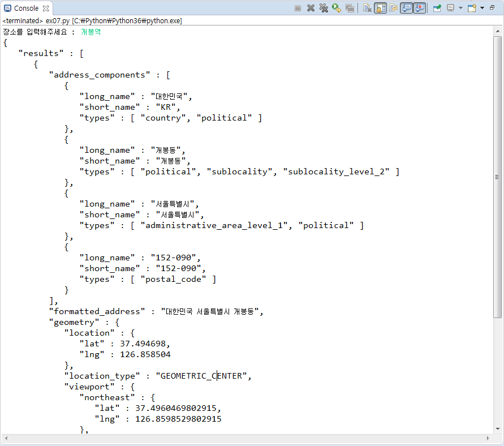This screenshot has height=446, width=504.
Task: Click the "formatted_address" key
Action: (x=97, y=311)
